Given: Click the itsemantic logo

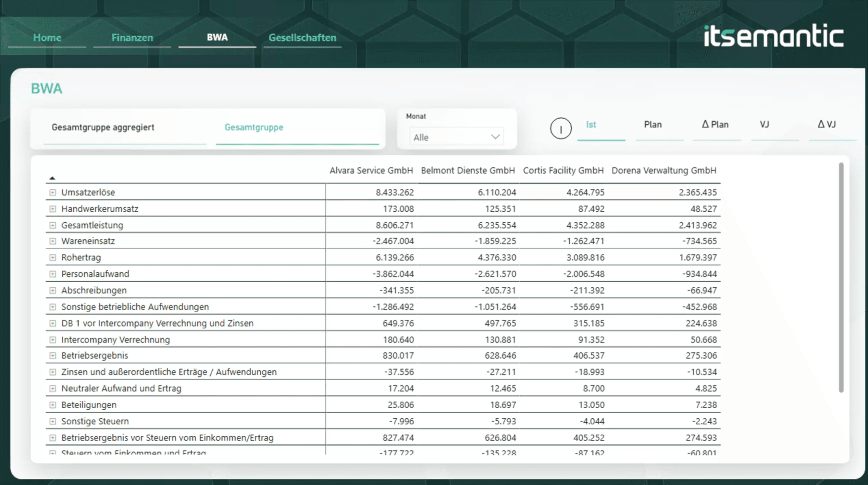Looking at the screenshot, I should [773, 36].
